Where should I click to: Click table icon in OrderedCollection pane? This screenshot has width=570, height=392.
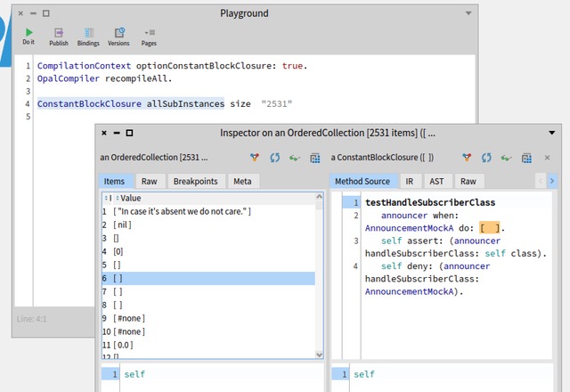(314, 158)
